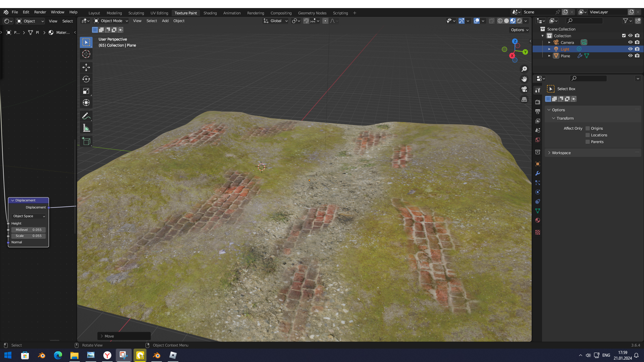Activate the 3D Cursor tool

pos(86,54)
